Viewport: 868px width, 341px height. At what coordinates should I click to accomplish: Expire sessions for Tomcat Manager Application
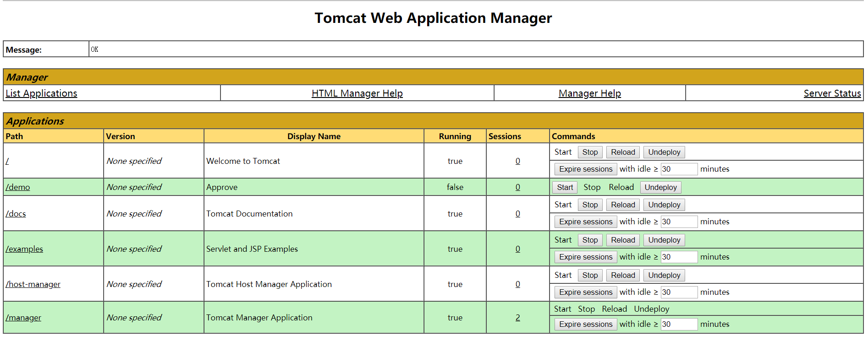tap(586, 325)
